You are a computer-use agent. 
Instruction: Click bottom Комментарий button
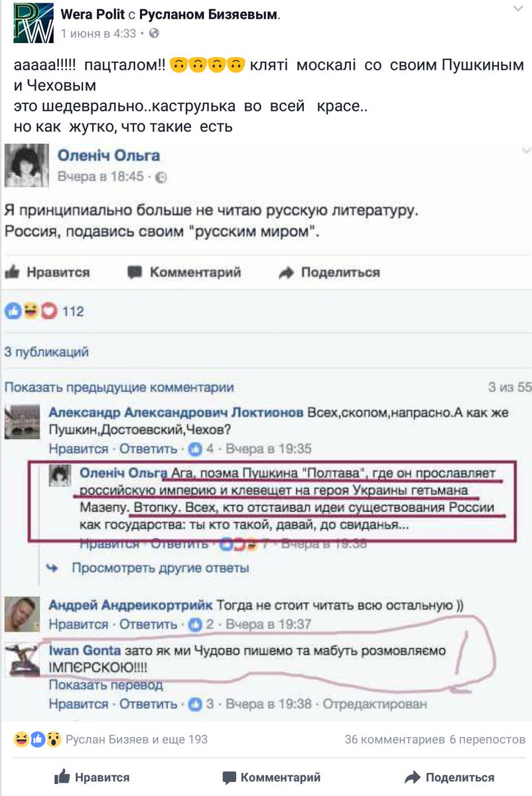pyautogui.click(x=271, y=777)
